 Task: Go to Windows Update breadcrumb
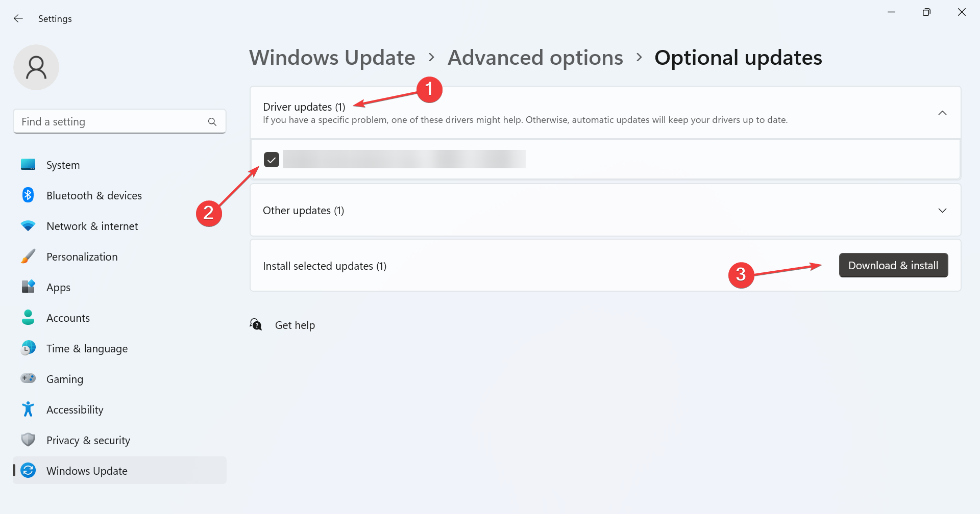pyautogui.click(x=332, y=58)
